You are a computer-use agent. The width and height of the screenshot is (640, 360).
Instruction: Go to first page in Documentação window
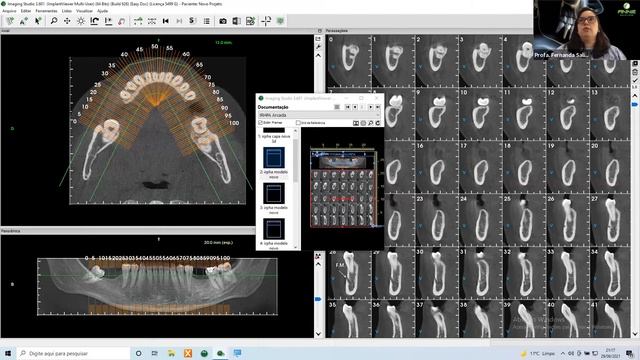point(348,107)
